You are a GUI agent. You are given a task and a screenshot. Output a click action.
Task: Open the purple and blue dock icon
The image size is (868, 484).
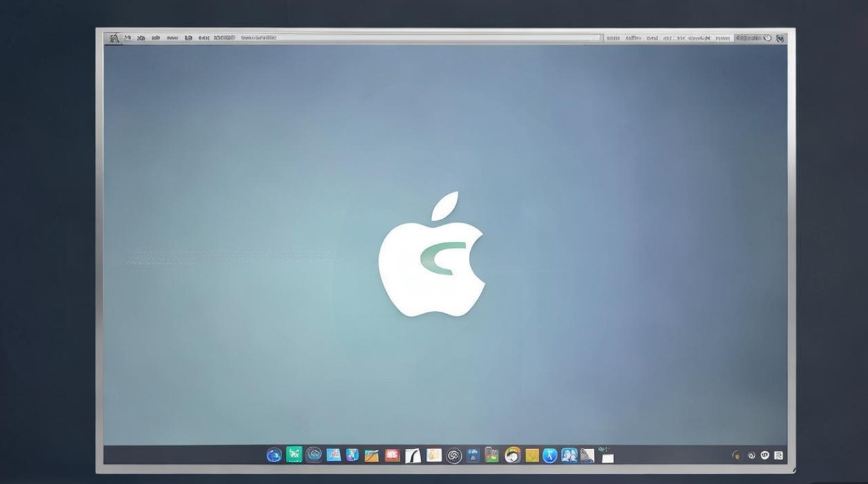pyautogui.click(x=352, y=455)
